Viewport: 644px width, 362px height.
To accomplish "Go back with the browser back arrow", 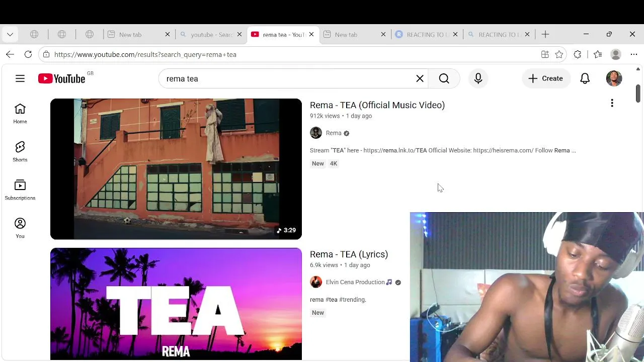I will 10,54.
